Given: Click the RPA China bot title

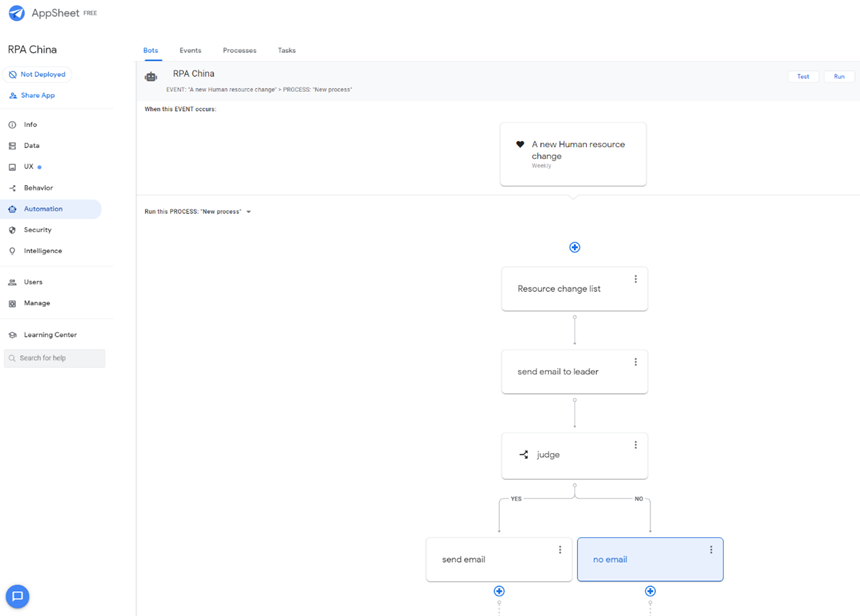Looking at the screenshot, I should pyautogui.click(x=194, y=74).
